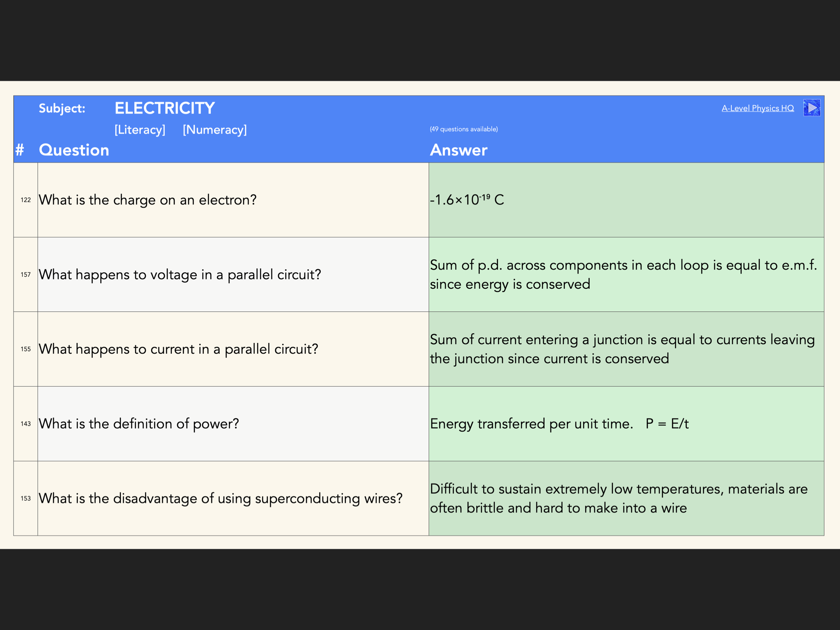This screenshot has width=840, height=630.
Task: Click the electron charge question
Action: point(148,200)
